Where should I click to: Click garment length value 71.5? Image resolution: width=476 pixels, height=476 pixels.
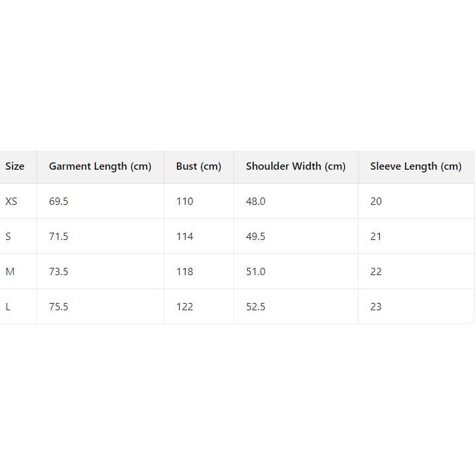(58, 237)
